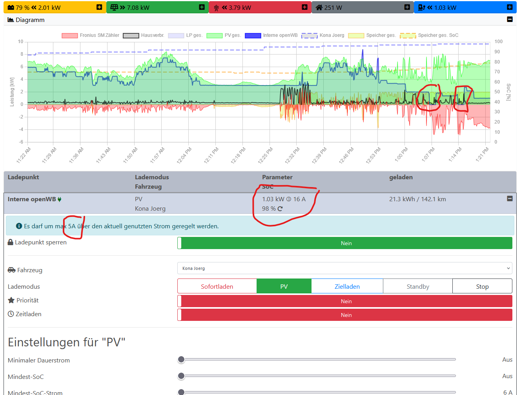Open the Fahrzeug dropdown showing Kona Joerg

click(344, 268)
